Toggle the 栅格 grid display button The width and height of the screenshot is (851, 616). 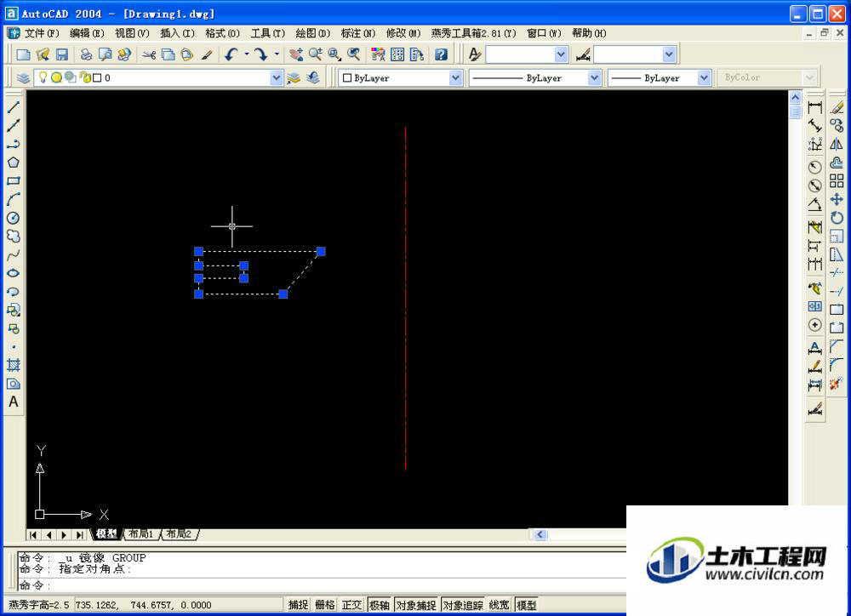coord(325,605)
